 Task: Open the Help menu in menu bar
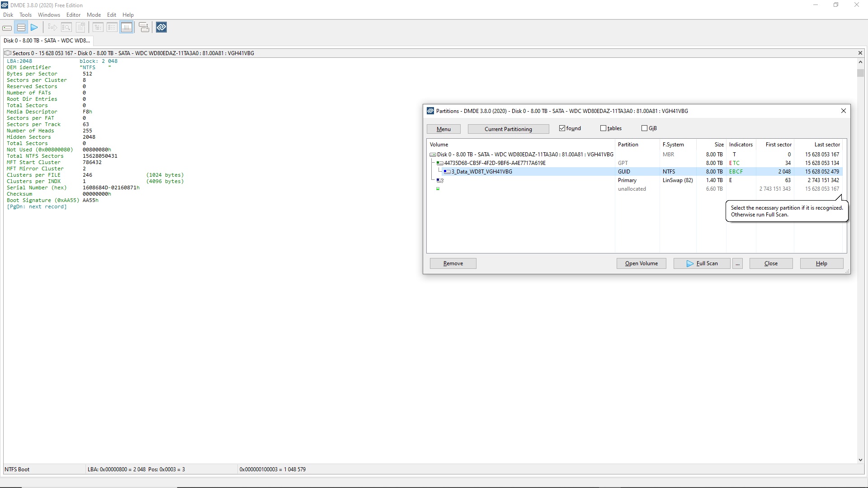point(128,15)
